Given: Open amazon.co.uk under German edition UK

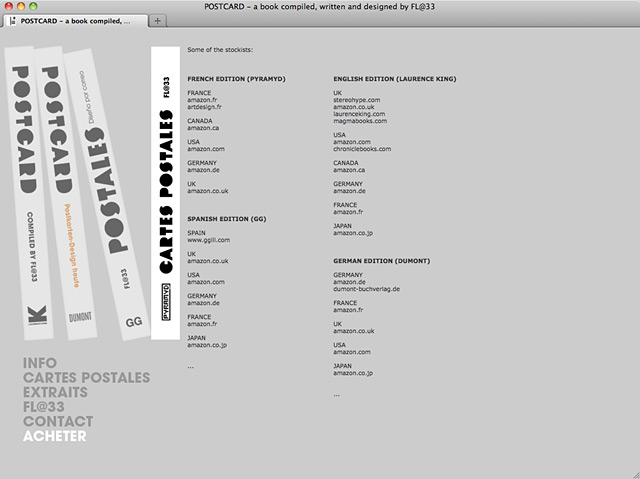Looking at the screenshot, I should 353,331.
